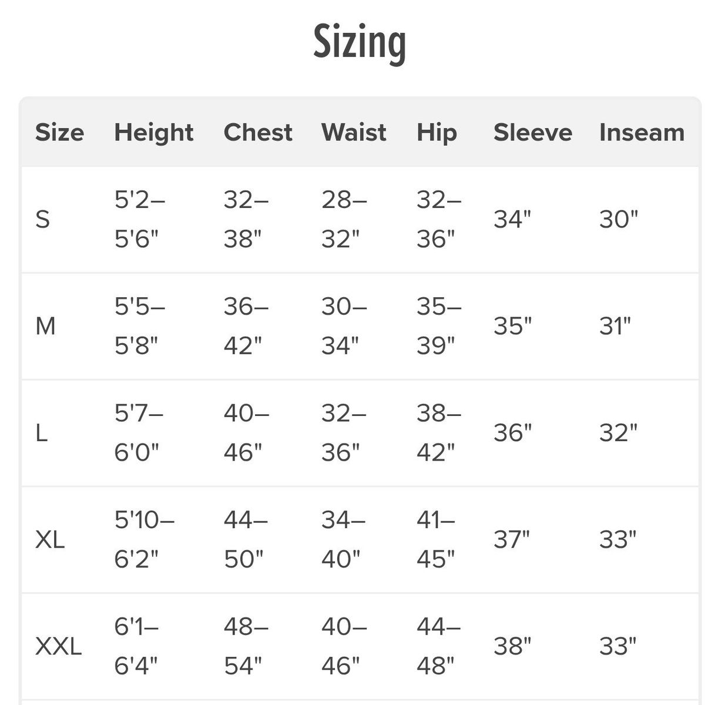Select the Size column header

(x=59, y=133)
